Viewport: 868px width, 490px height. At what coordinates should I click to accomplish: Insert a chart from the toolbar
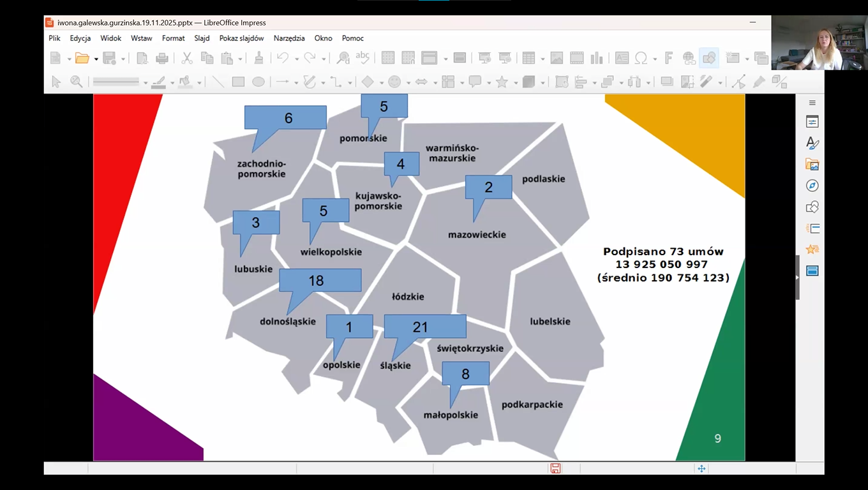[x=597, y=58]
